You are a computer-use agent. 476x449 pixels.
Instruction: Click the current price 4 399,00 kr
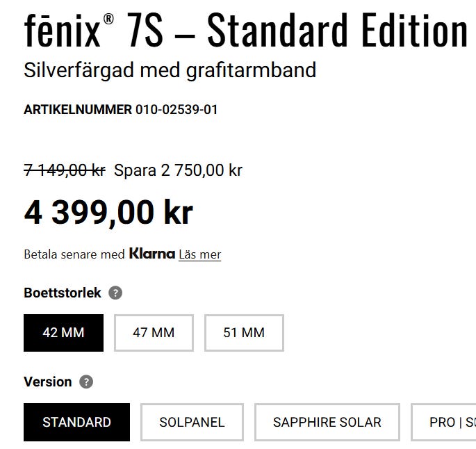tap(108, 212)
